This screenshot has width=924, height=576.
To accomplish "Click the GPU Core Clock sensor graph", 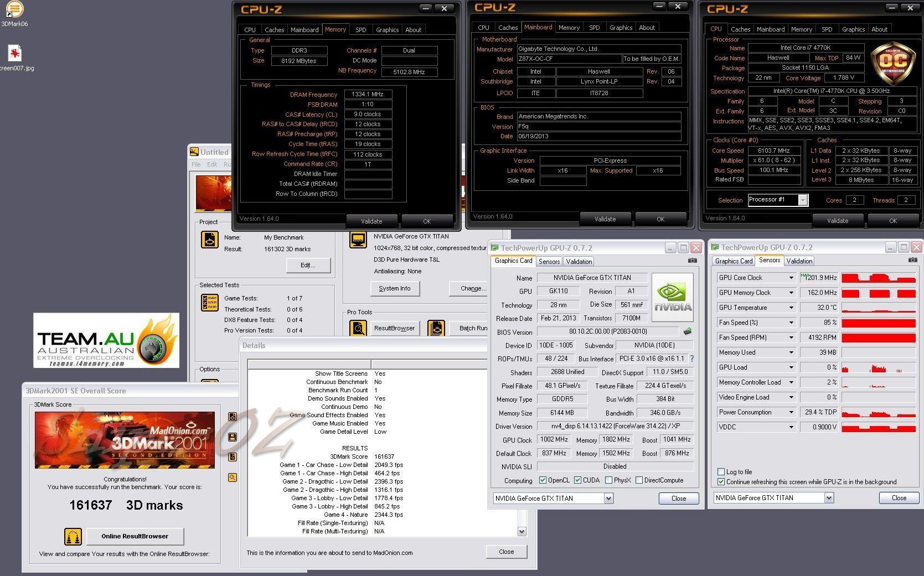I will pyautogui.click(x=879, y=278).
